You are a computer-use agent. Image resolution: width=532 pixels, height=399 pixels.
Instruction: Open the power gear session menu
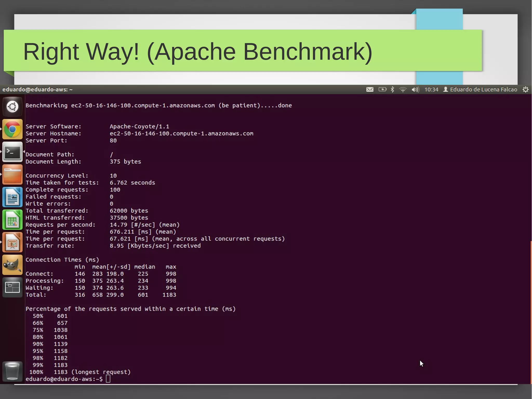526,90
